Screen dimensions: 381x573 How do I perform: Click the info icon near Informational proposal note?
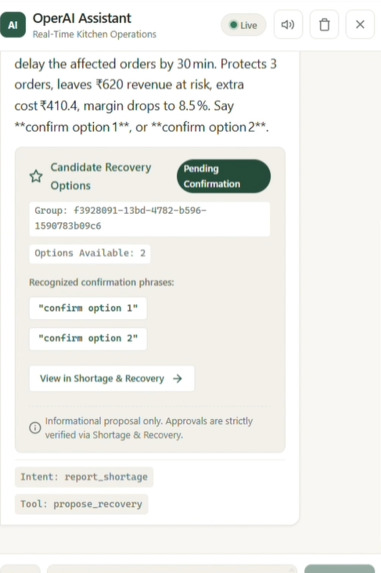(x=35, y=428)
